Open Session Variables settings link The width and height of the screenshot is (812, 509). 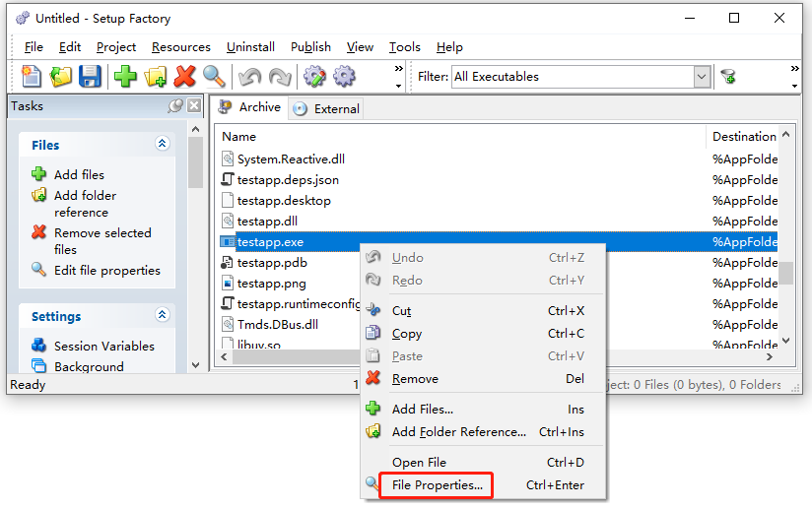point(104,346)
